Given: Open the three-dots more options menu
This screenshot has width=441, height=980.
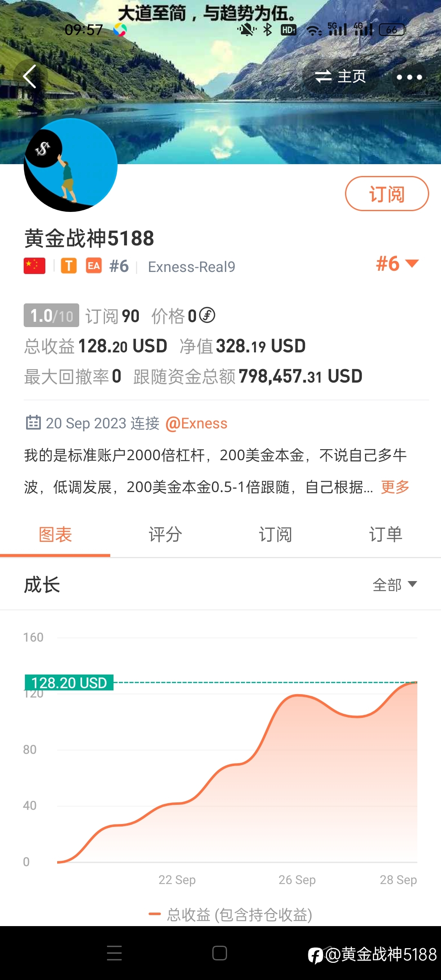Looking at the screenshot, I should pyautogui.click(x=409, y=77).
